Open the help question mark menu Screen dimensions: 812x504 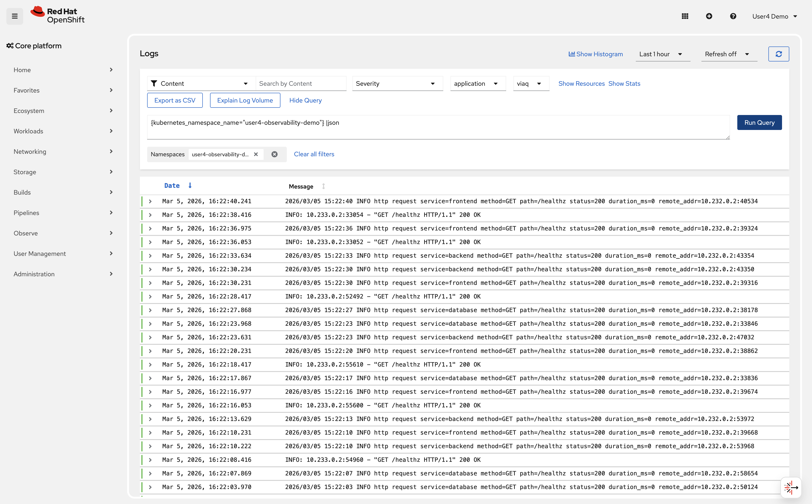coord(733,16)
